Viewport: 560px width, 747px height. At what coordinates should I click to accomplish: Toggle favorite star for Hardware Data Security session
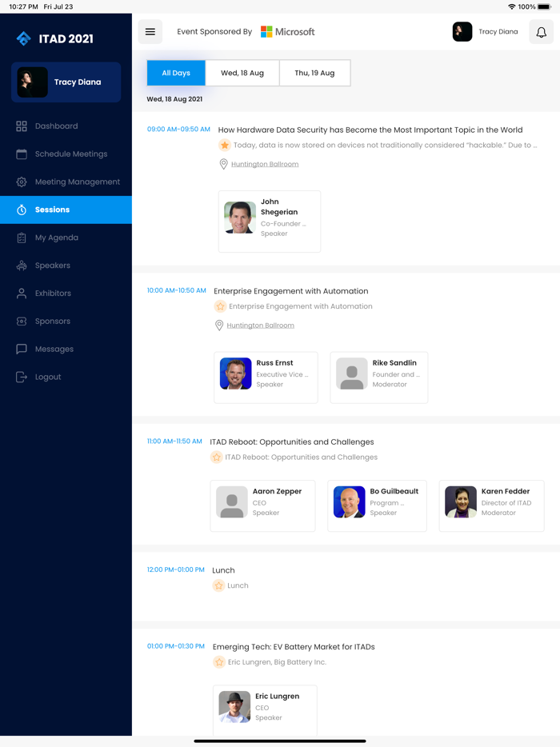[225, 145]
